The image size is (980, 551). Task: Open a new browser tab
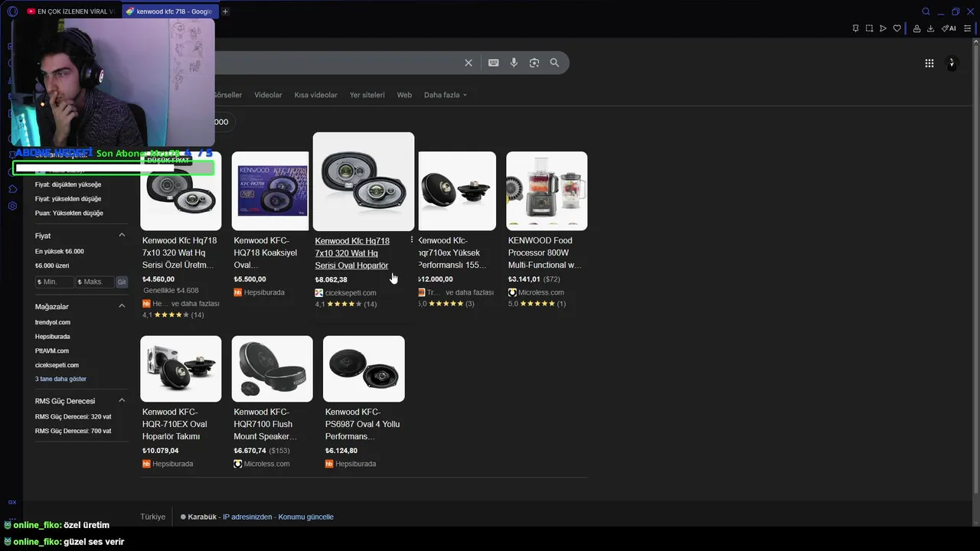pos(225,11)
